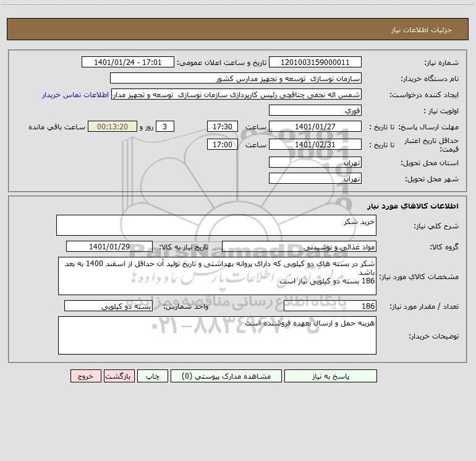476x461 pixels.
Task: Click the تاریخ و ساعت اعلان عمومی label
Action: pyautogui.click(x=222, y=62)
